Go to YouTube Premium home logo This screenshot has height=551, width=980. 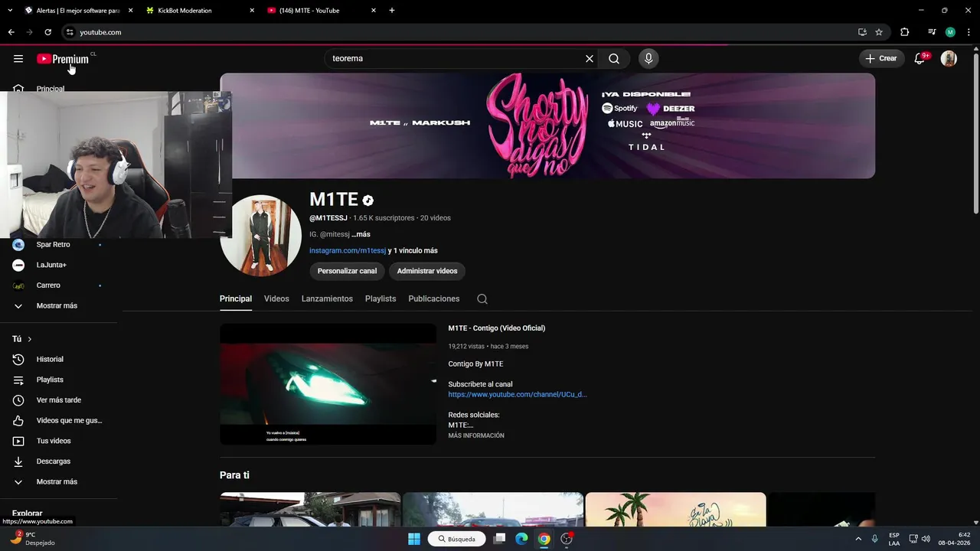[x=64, y=59]
